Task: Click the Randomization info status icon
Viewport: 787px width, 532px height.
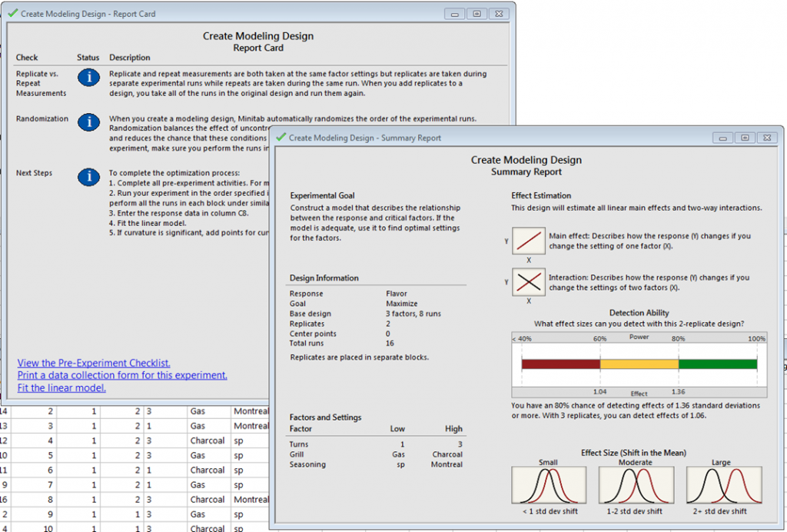Action: [89, 122]
